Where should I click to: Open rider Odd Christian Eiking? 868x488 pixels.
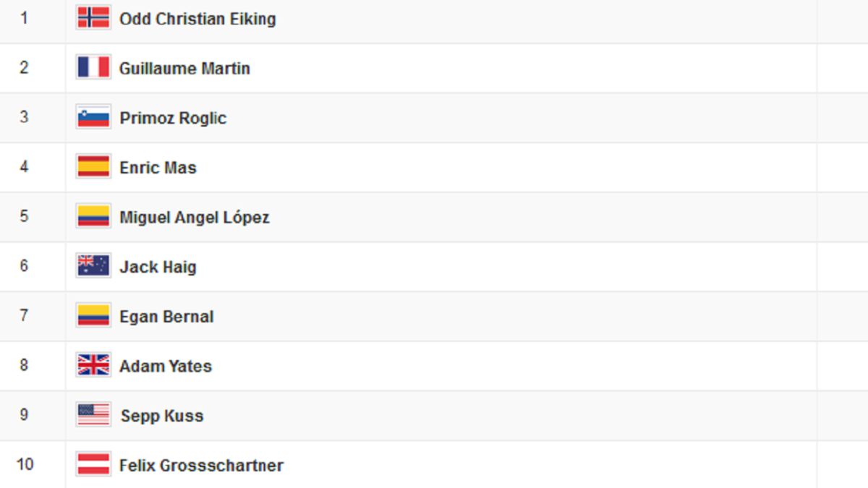point(197,19)
